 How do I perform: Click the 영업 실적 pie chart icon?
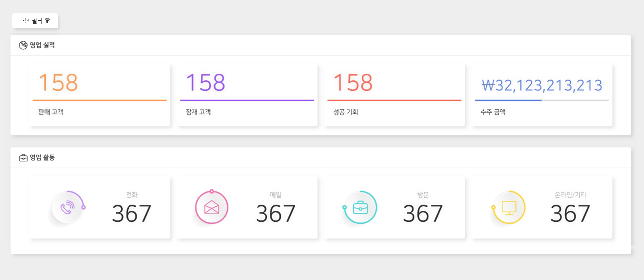23,45
